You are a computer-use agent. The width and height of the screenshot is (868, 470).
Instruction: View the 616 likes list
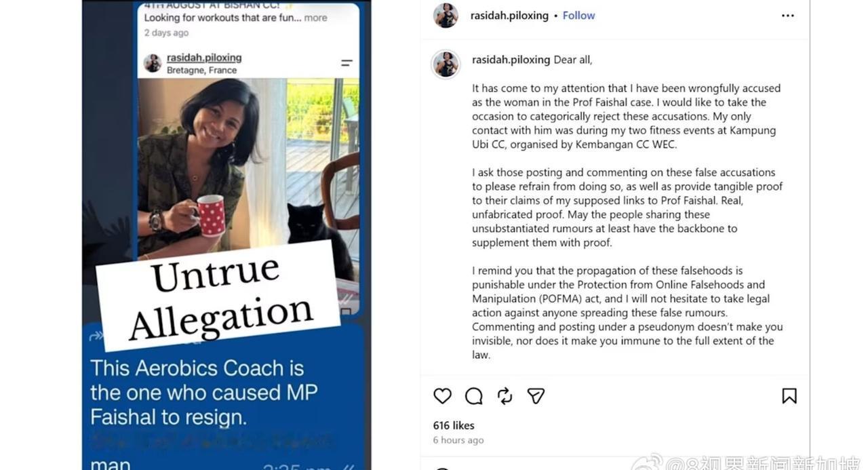coord(454,425)
